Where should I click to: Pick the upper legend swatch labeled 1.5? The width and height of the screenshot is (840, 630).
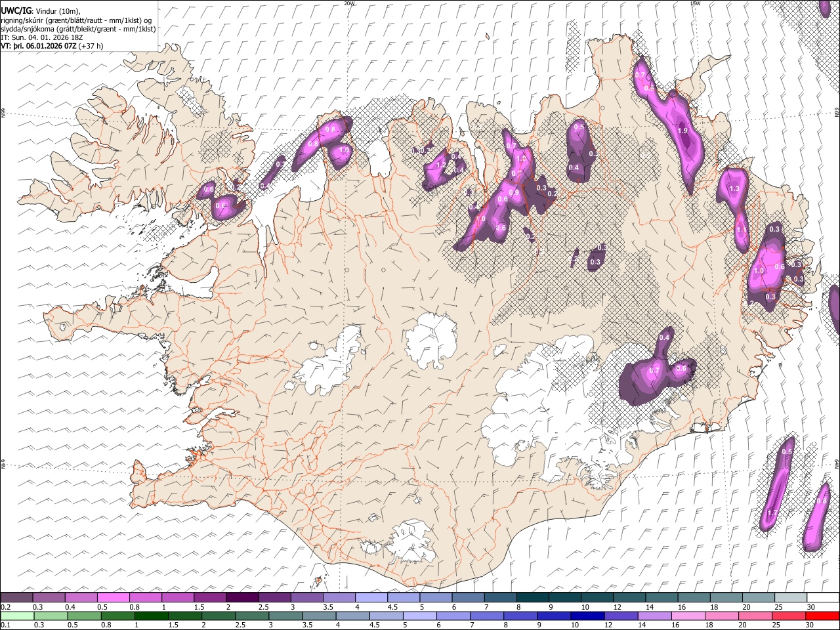pyautogui.click(x=210, y=598)
